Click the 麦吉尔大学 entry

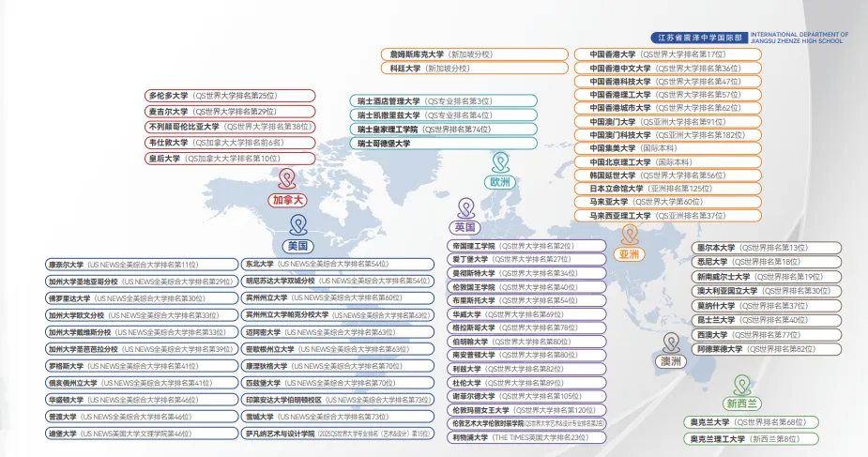tap(230, 112)
